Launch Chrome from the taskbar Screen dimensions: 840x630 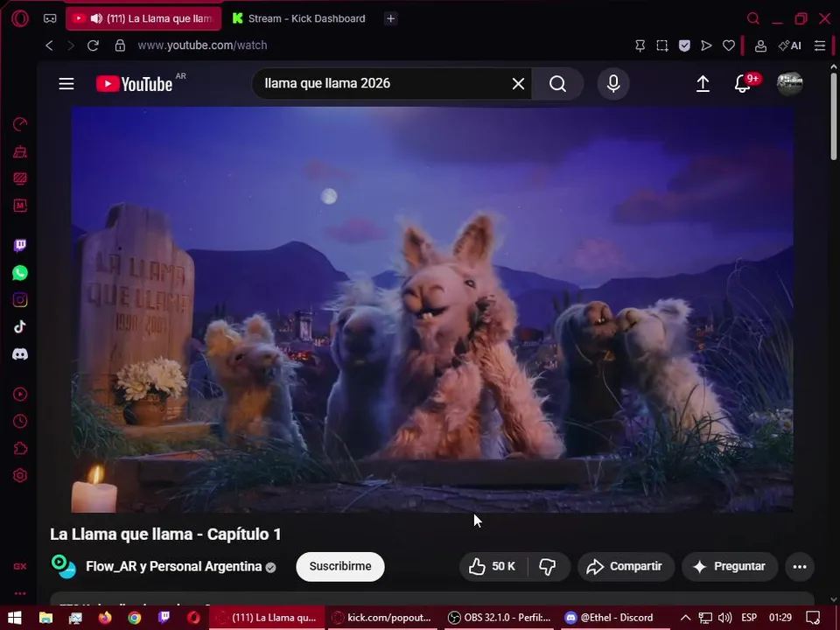tap(135, 618)
